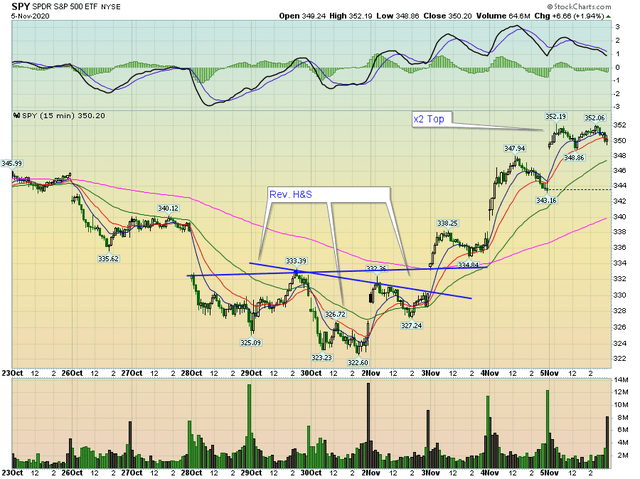Click the 323.23 low price label
The image size is (640, 479).
click(322, 357)
